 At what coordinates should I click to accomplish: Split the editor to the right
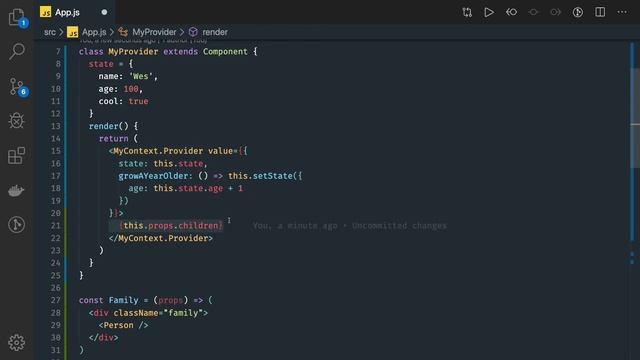pos(600,12)
